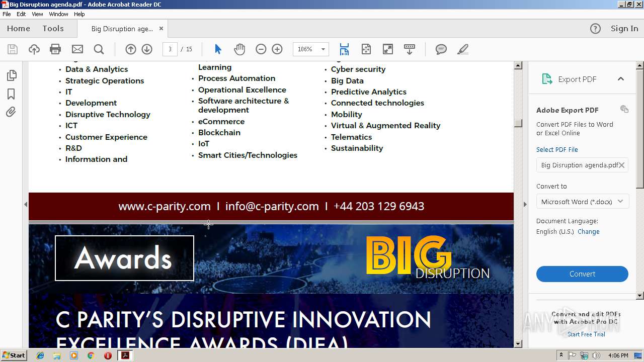The width and height of the screenshot is (644, 362).
Task: Open the Windows Start menu
Action: point(14,355)
